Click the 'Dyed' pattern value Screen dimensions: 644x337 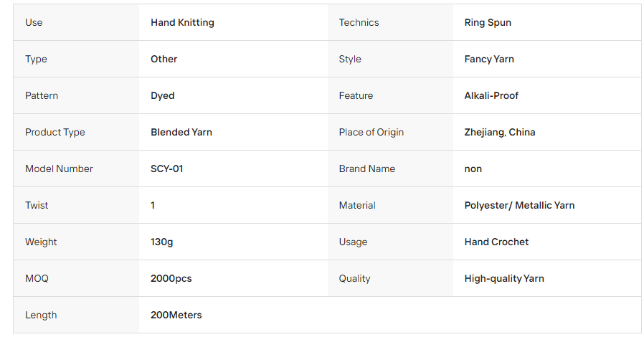162,95
